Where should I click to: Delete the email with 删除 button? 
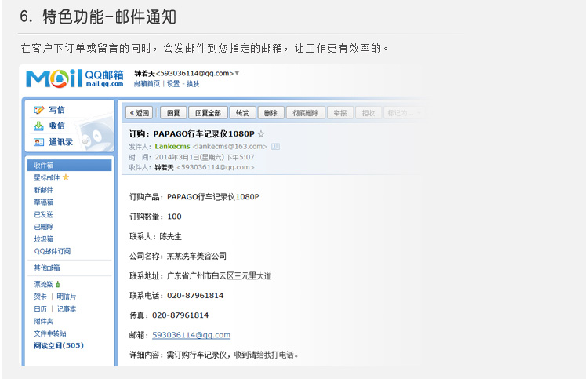[x=270, y=113]
